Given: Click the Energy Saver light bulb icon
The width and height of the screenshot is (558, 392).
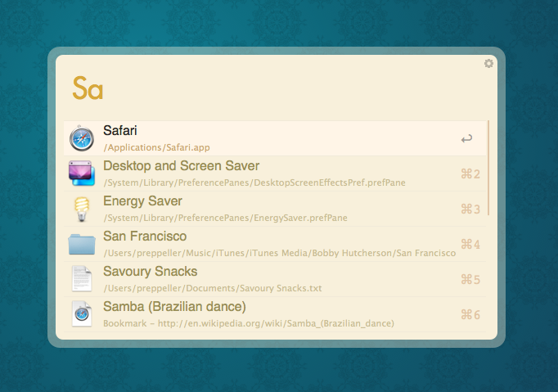Looking at the screenshot, I should [x=82, y=210].
